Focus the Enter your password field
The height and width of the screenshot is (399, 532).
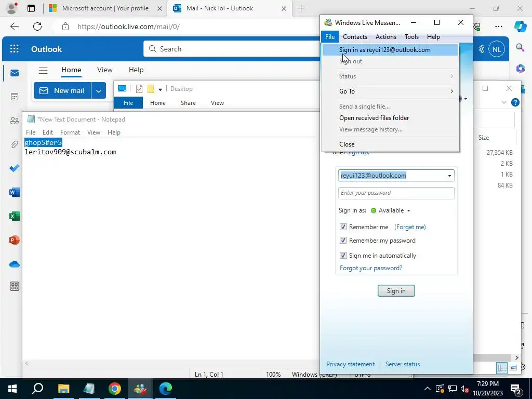pyautogui.click(x=396, y=193)
